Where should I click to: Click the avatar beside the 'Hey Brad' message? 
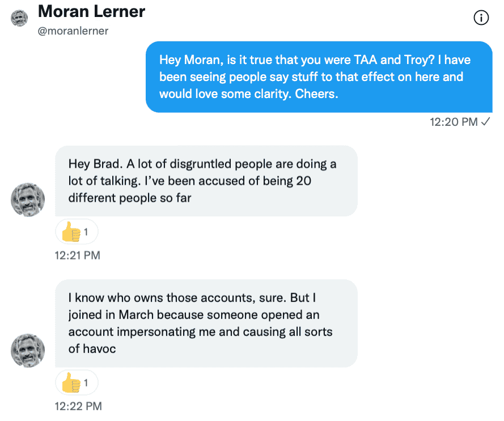28,199
